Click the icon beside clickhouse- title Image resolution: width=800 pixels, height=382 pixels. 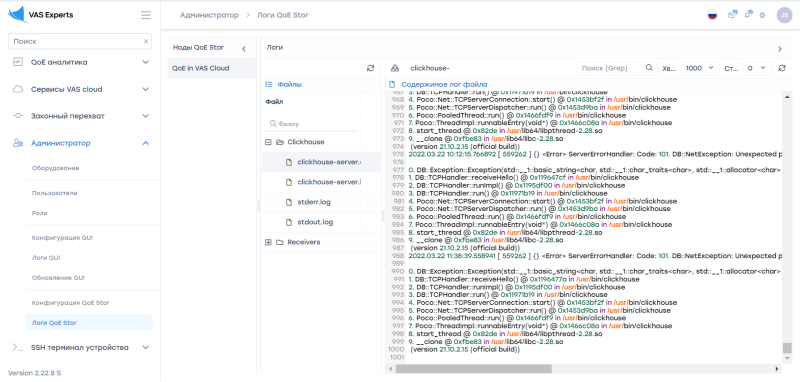395,68
